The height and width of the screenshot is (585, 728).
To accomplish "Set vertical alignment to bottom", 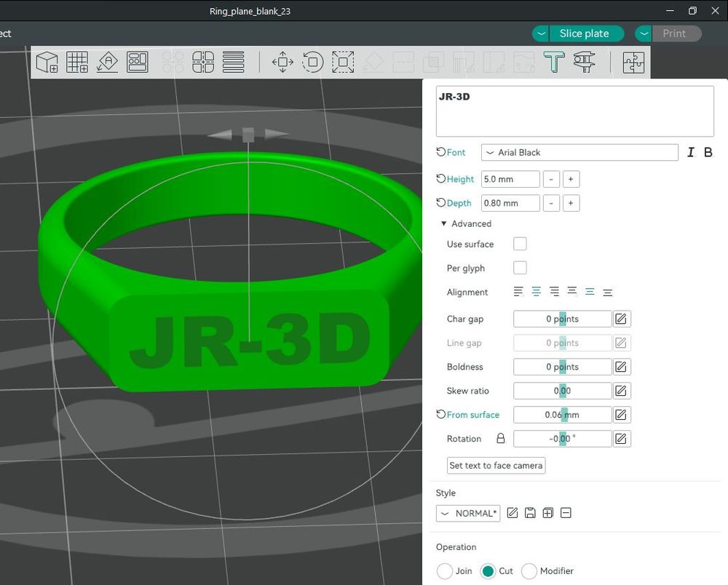I will pos(607,292).
